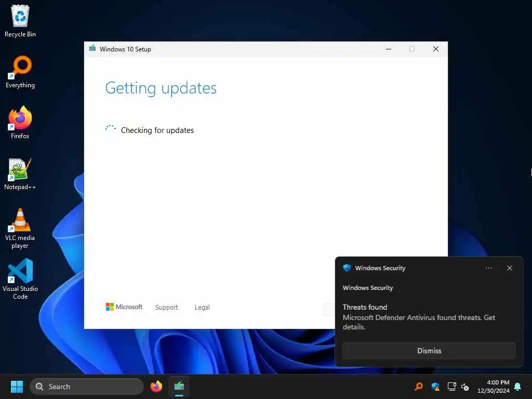Screen dimensions: 532x399
Task: Click the taskbar Search box
Action: pyautogui.click(x=87, y=387)
